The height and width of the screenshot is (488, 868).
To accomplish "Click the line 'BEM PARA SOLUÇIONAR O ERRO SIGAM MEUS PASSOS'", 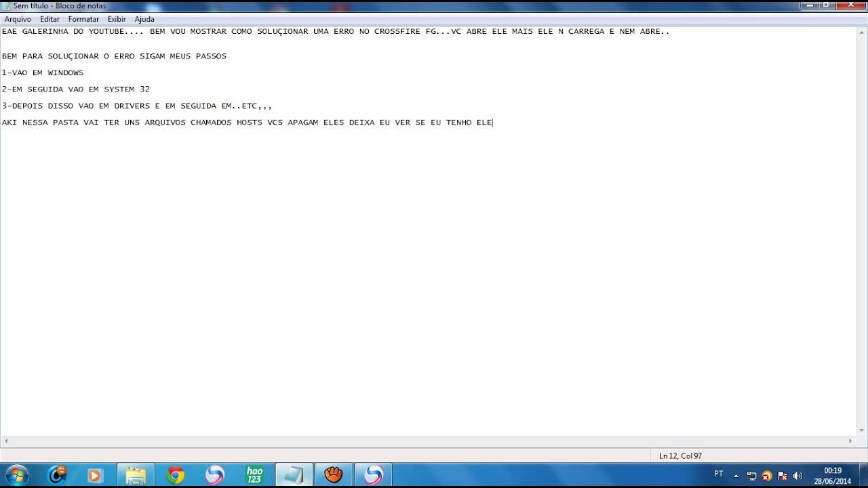I will 114,56.
